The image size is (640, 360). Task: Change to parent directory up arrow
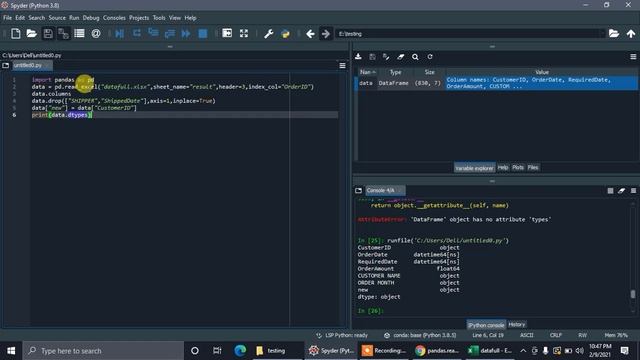pos(631,33)
